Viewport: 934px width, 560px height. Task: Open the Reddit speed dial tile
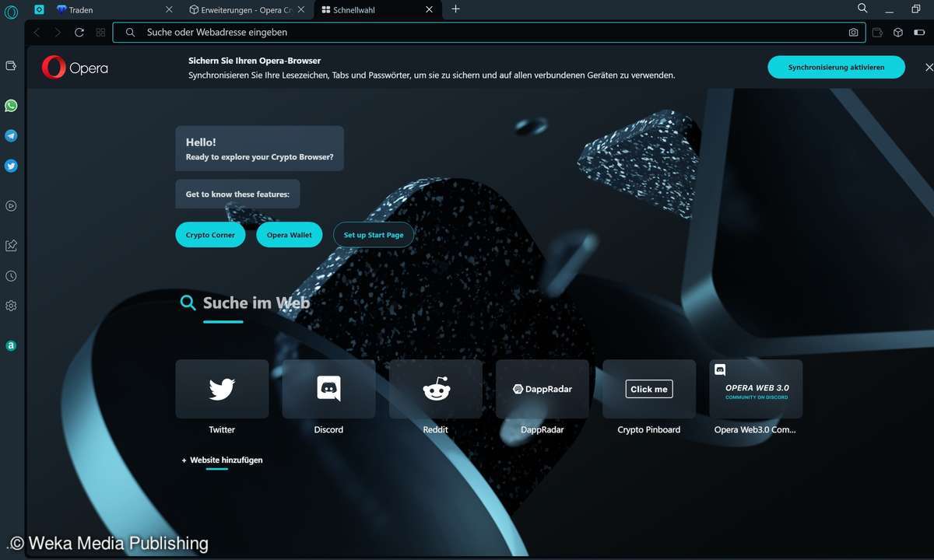[436, 389]
